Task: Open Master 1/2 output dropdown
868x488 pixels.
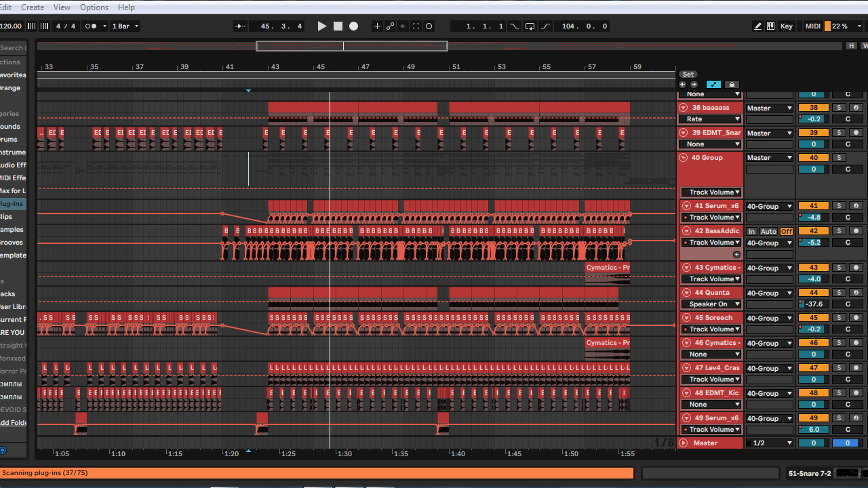Action: coord(769,443)
